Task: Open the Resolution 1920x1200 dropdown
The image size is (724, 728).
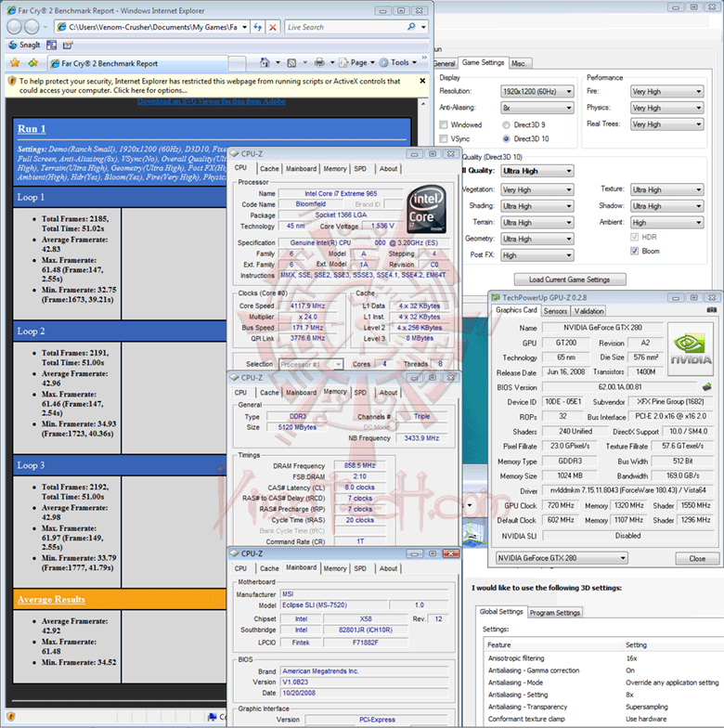Action: pyautogui.click(x=537, y=91)
